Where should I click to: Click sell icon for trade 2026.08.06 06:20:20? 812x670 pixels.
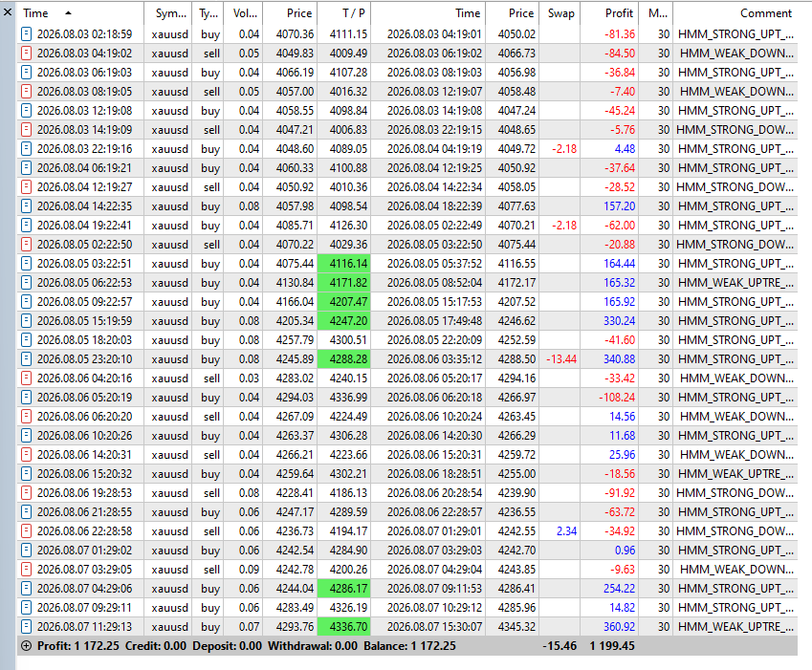pos(26,417)
